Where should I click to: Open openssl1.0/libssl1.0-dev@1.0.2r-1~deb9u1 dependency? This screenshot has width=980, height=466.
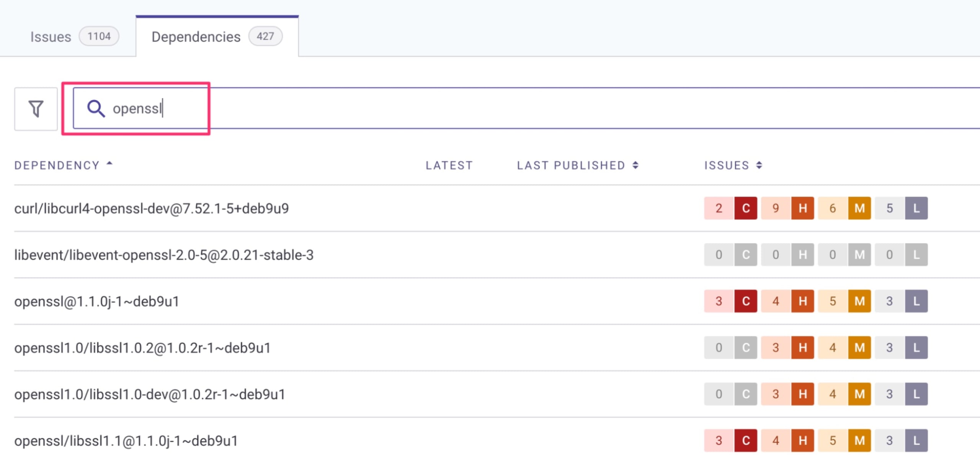(150, 394)
